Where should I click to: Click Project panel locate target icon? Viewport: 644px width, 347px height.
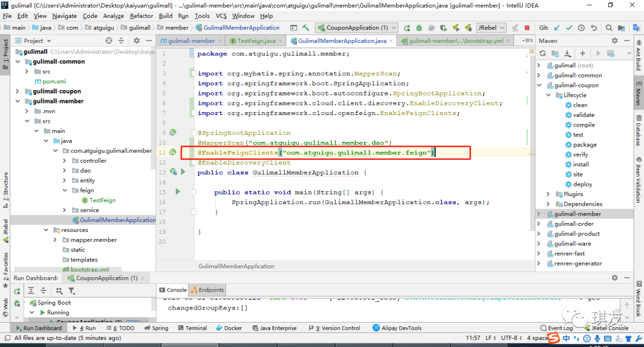click(x=109, y=41)
